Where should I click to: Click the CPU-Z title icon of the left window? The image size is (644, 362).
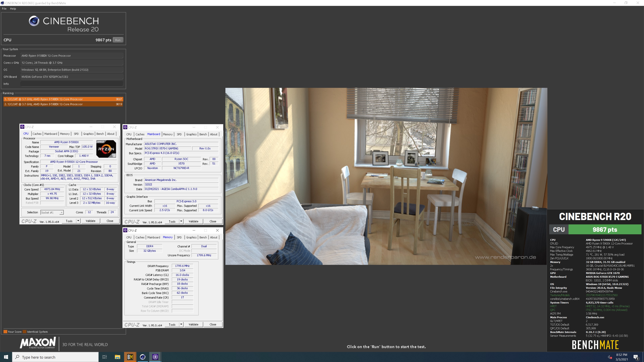pos(22,127)
